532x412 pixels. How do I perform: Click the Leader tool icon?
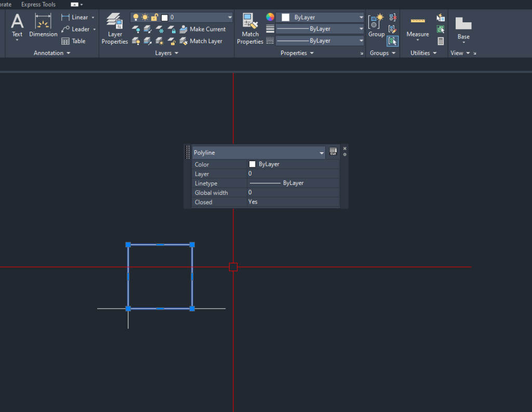[x=65, y=29]
